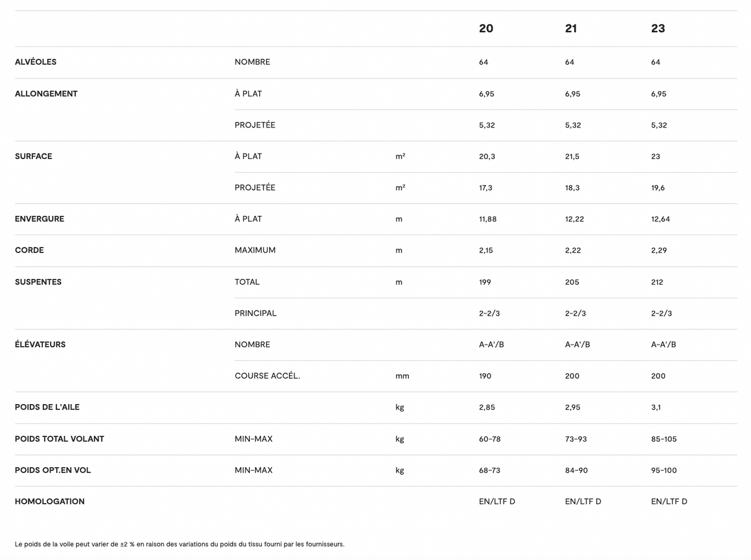Click the footnote about sail weight variation
The image size is (751, 560).
click(179, 545)
